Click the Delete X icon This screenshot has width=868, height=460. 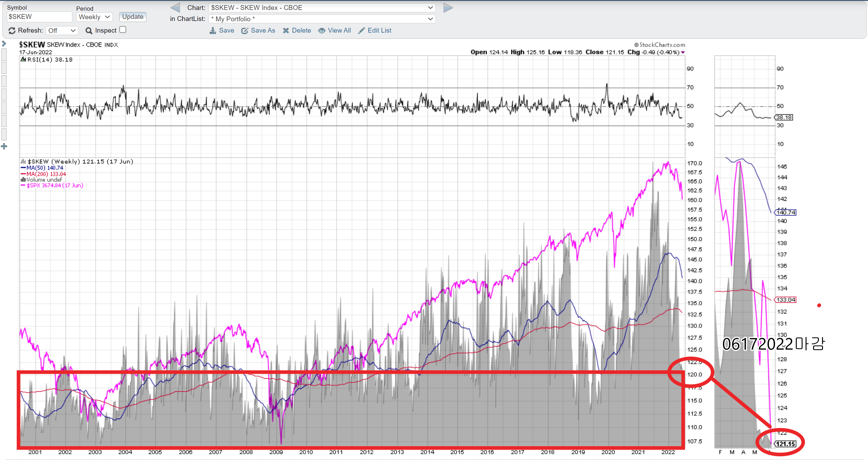(286, 31)
